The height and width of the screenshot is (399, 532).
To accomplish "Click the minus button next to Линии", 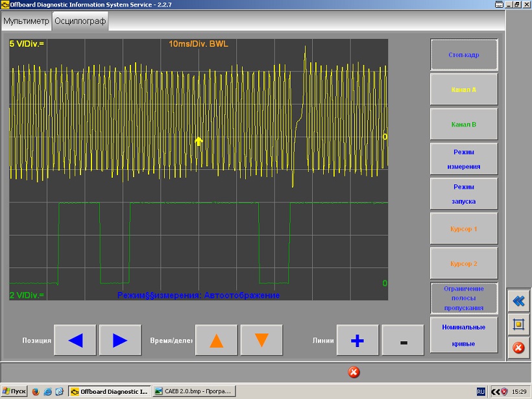I will pos(403,340).
